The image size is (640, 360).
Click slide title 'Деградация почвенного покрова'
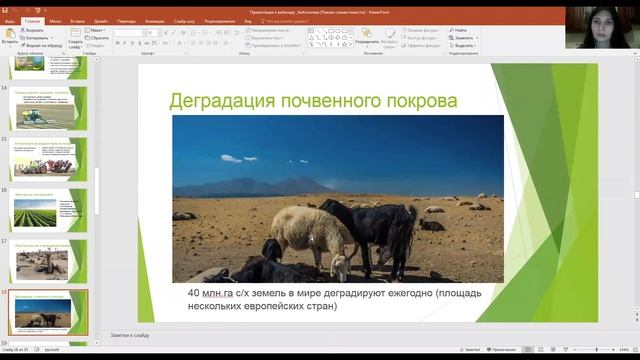coord(313,101)
